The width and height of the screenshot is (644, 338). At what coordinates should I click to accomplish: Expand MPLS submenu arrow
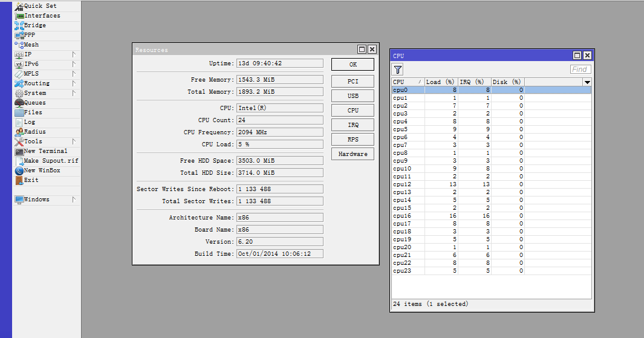pos(74,74)
